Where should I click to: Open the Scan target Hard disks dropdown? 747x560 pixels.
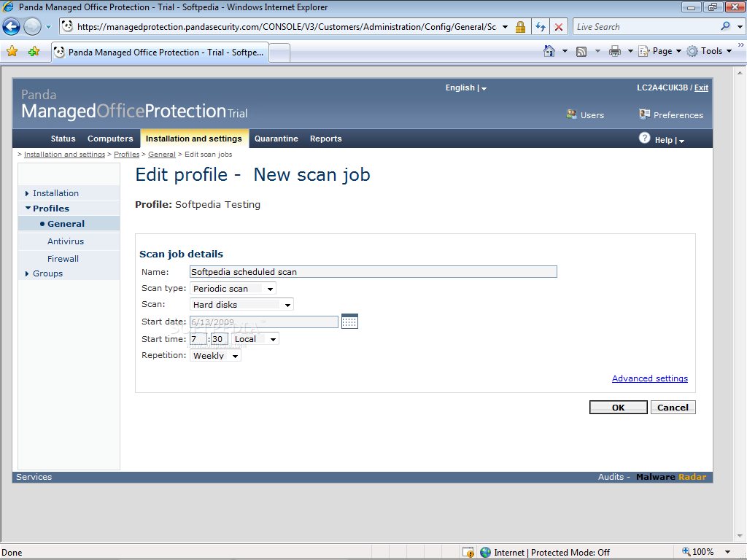coord(241,305)
